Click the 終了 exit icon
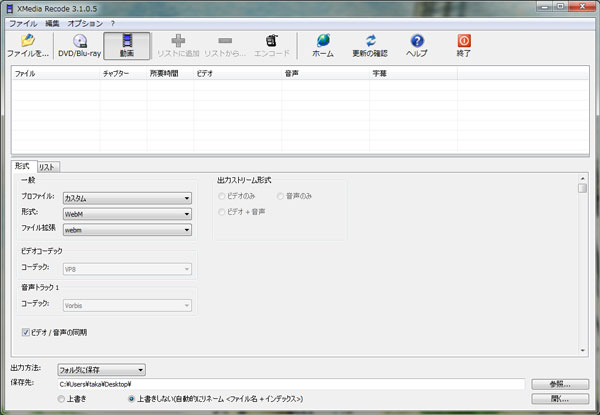Viewport: 600px width, 415px height. click(463, 45)
